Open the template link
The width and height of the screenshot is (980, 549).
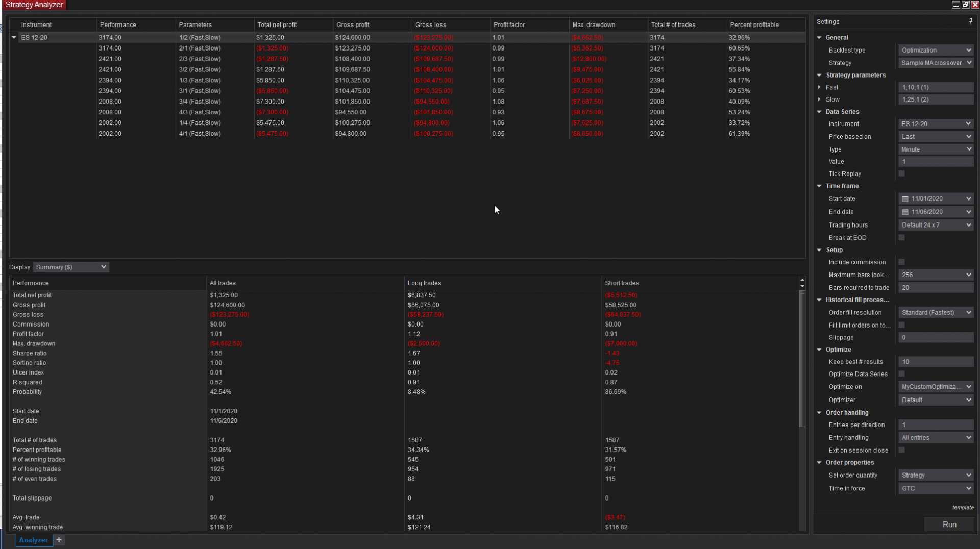pos(963,508)
